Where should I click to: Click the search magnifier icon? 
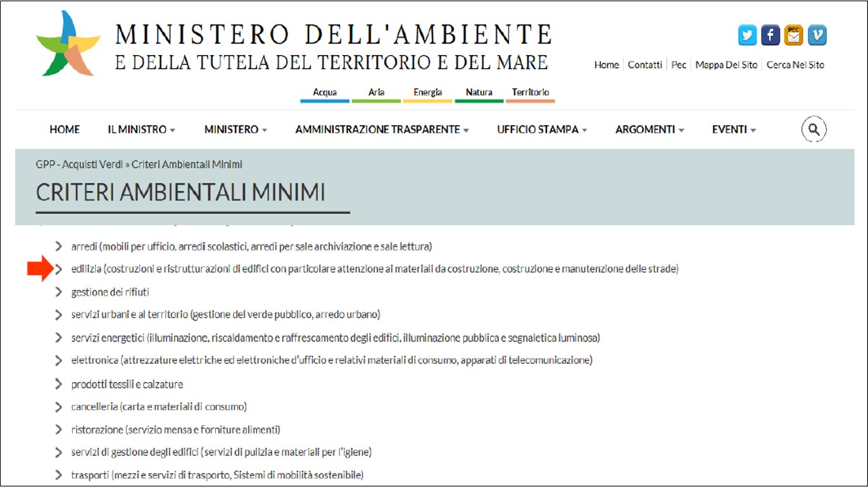(814, 130)
